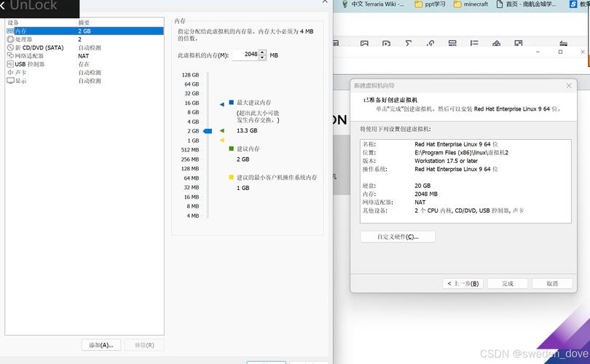Click the 网络适配器 network adapter icon
Screen dimensions: 590x364
click(x=10, y=56)
